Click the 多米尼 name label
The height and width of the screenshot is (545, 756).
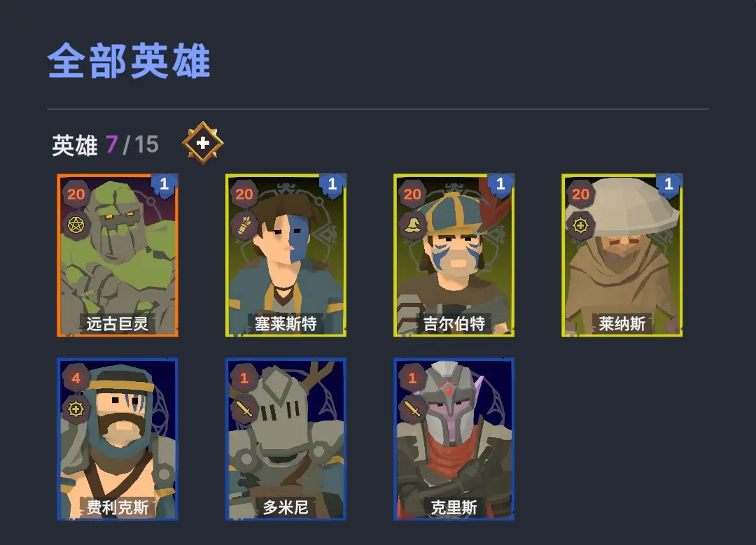[x=286, y=507]
